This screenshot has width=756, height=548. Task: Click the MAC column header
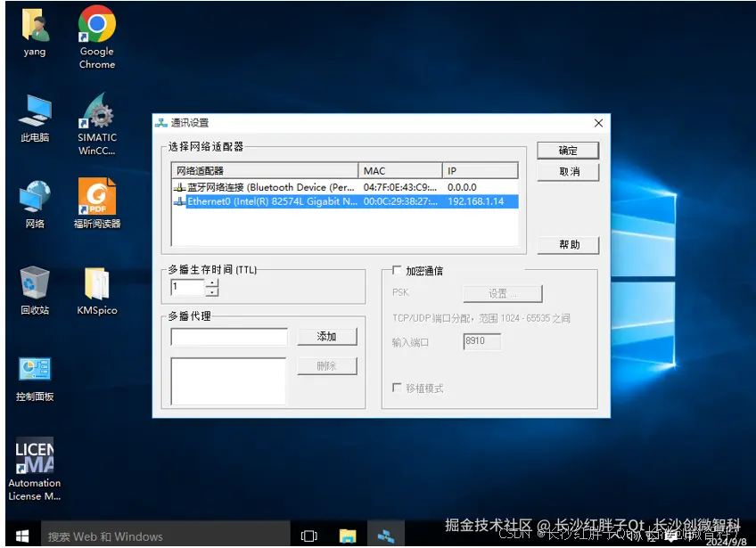400,170
